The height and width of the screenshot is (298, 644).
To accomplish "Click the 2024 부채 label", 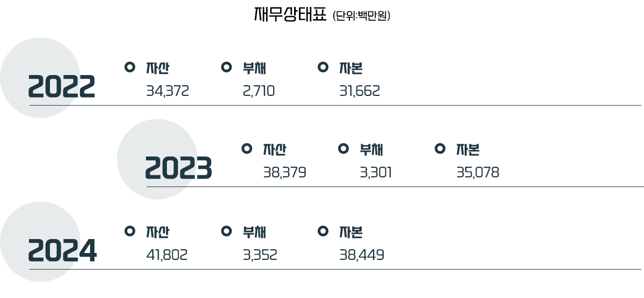I will (255, 232).
